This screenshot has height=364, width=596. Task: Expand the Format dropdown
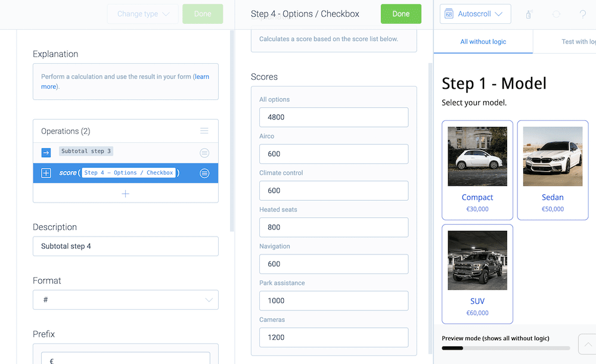pyautogui.click(x=125, y=300)
